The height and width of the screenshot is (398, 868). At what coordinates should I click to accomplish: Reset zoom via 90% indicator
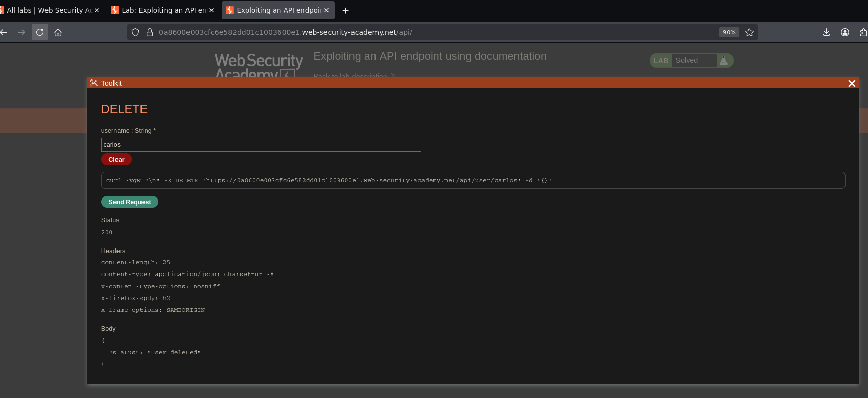point(729,32)
